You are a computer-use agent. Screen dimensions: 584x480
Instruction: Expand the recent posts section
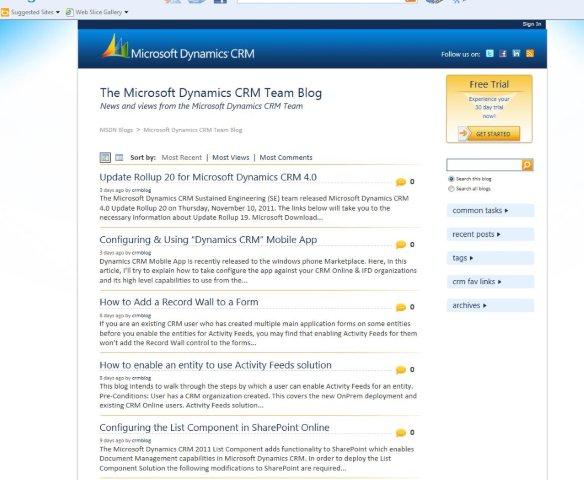[490, 234]
